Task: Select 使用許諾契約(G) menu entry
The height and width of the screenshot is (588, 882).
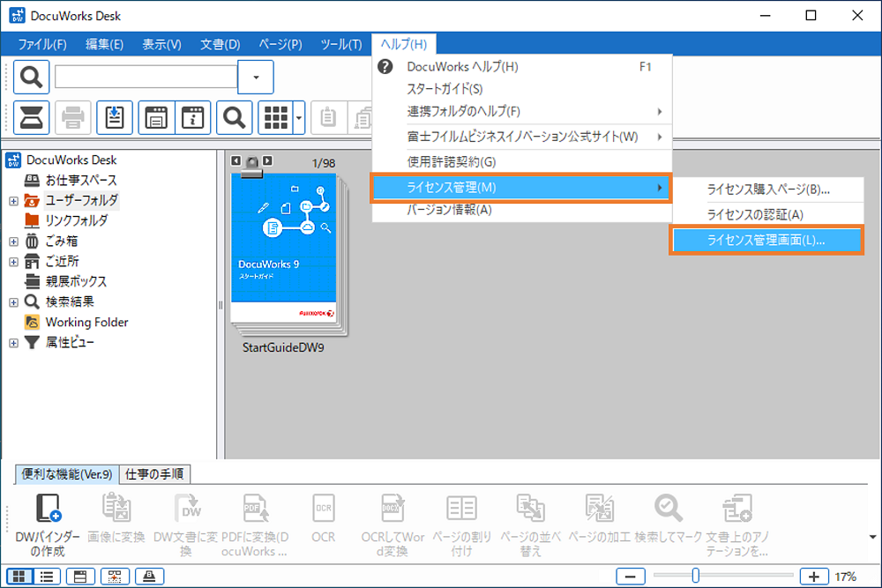Action: [x=522, y=162]
